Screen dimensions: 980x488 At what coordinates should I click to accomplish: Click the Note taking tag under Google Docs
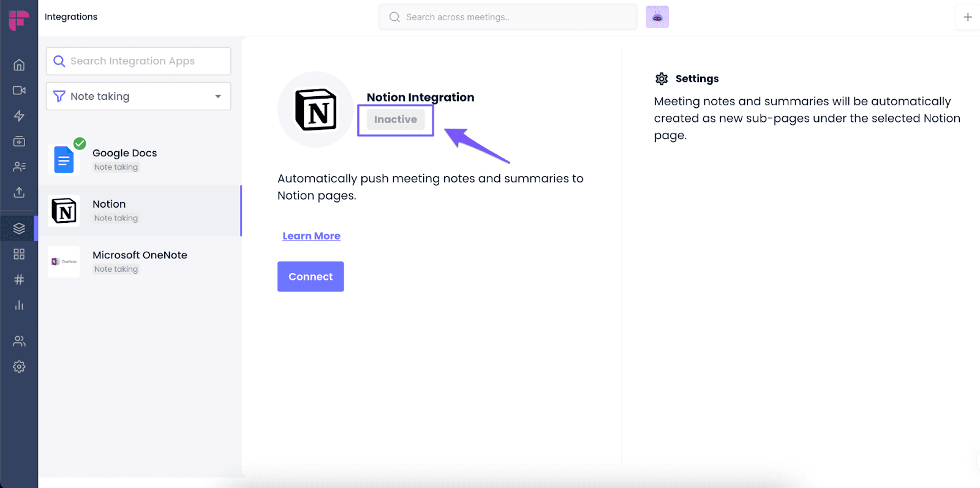tap(116, 167)
